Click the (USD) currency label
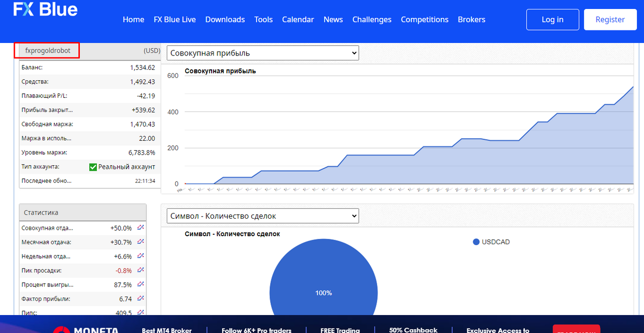The image size is (644, 333). coord(152,50)
